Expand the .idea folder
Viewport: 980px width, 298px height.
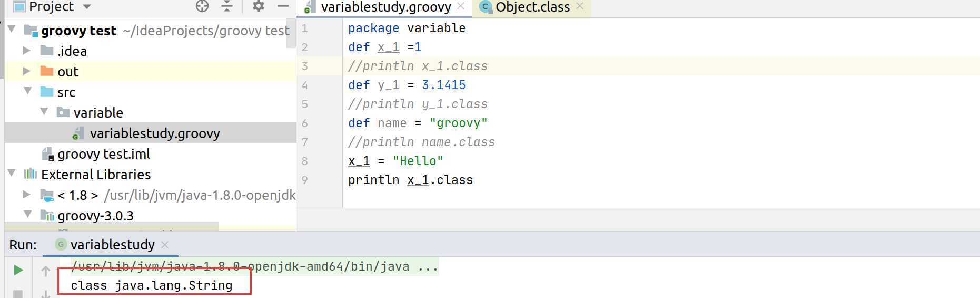coord(27,51)
